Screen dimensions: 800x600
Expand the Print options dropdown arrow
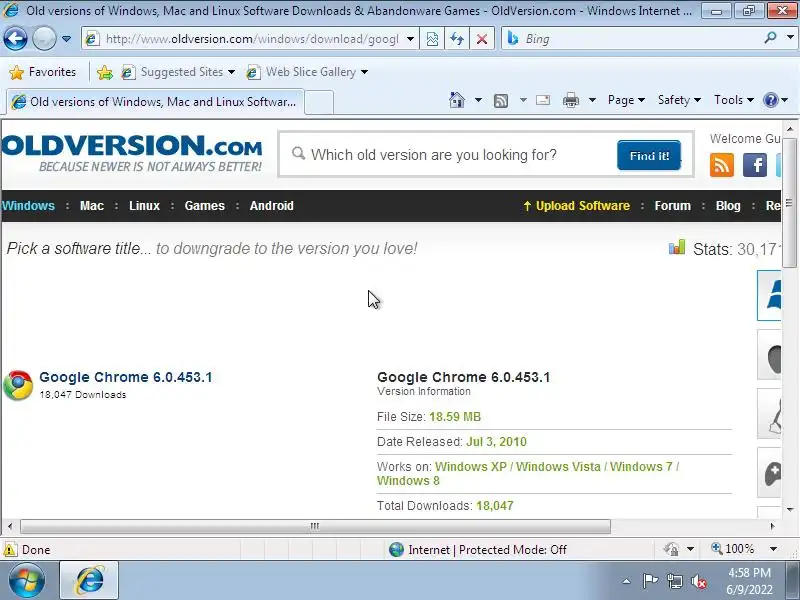[x=592, y=100]
